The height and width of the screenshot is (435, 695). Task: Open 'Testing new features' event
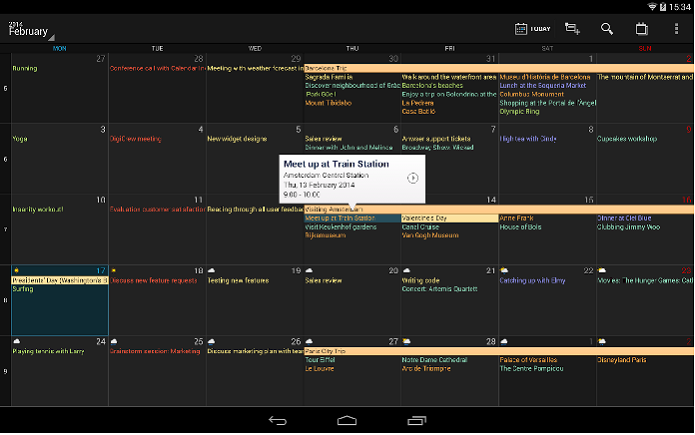coord(238,280)
